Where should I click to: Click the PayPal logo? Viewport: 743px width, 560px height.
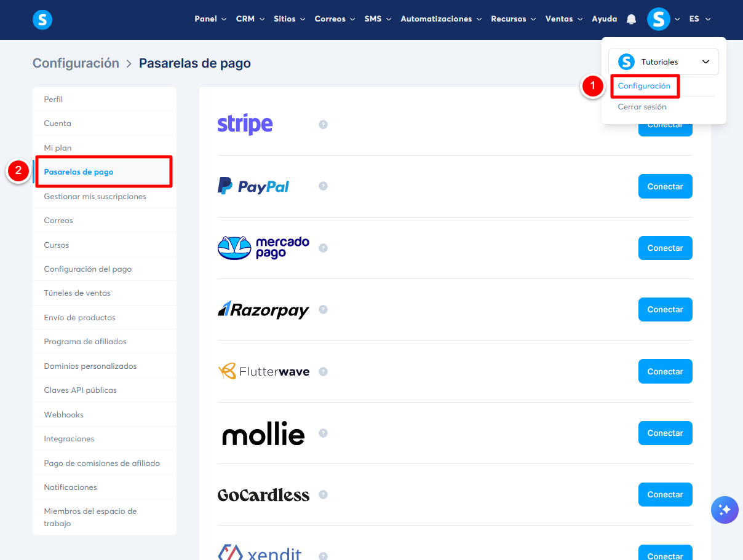253,186
